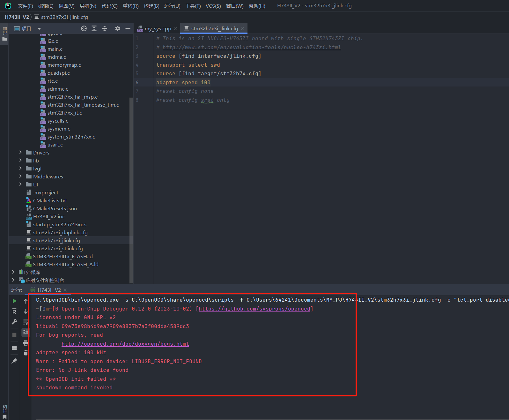Image resolution: width=509 pixels, height=420 pixels.
Task: Expand the lvgl folder
Action: pyautogui.click(x=20, y=169)
